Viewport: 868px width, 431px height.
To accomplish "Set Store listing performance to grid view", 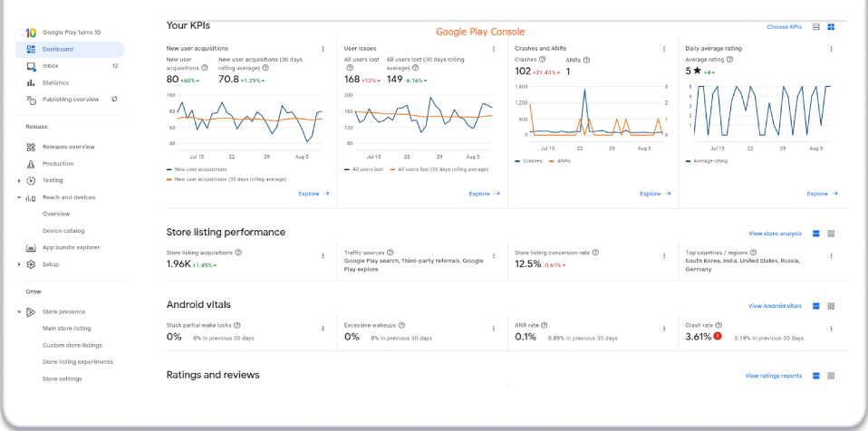I will (831, 234).
